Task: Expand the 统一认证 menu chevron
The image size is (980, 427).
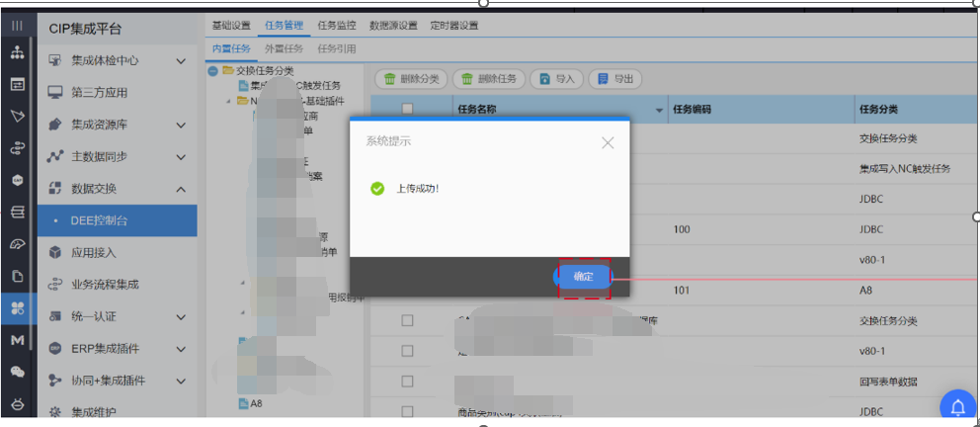Action: (x=181, y=317)
